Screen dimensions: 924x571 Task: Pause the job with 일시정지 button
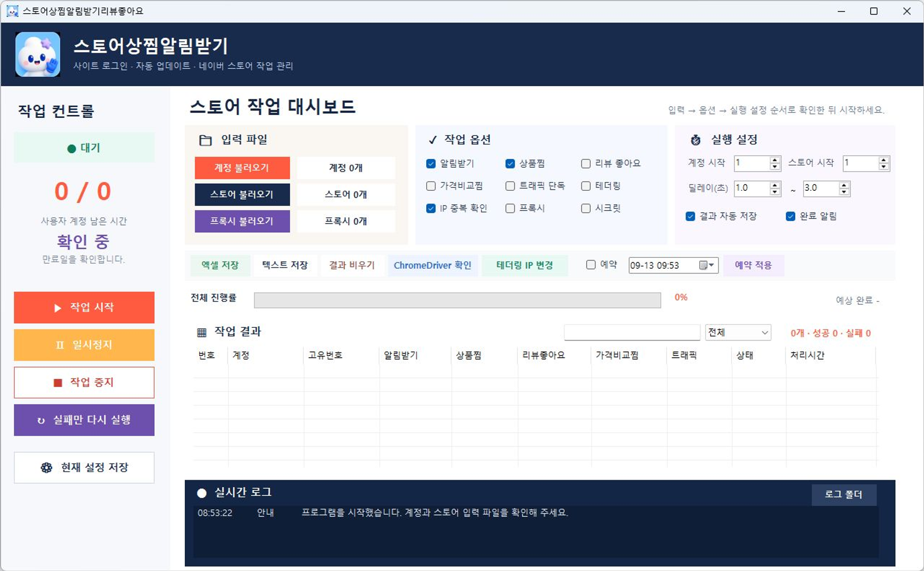click(84, 345)
